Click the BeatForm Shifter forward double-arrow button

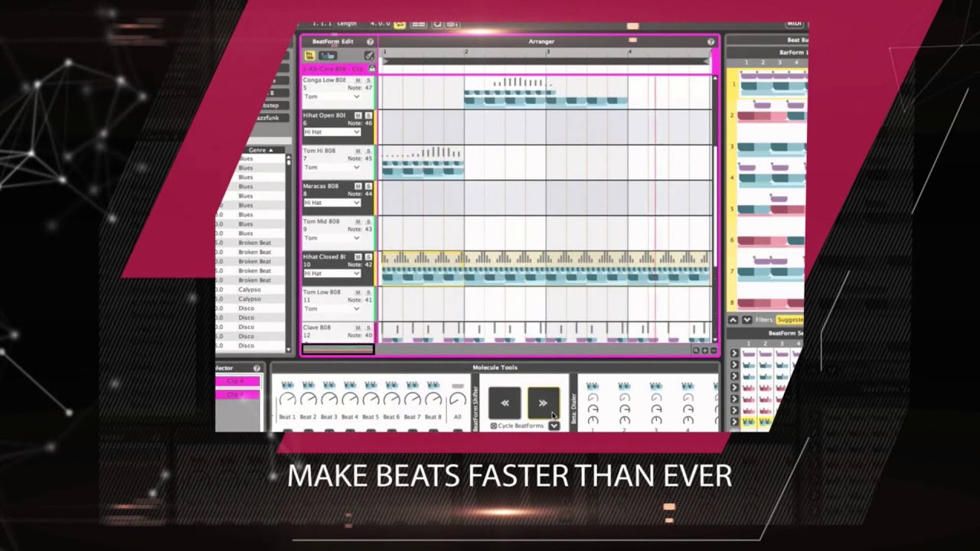[543, 403]
